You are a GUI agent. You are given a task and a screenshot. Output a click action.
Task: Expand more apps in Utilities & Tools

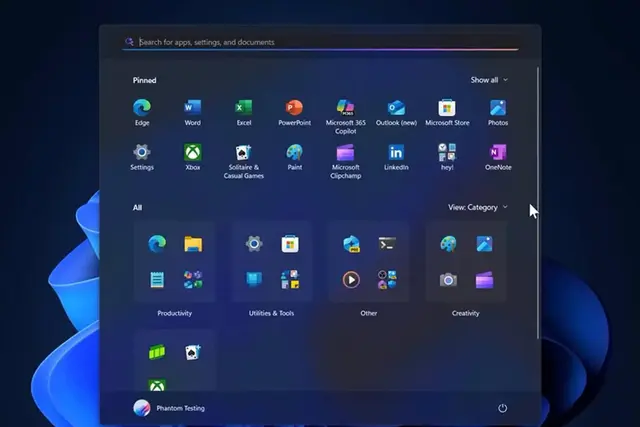[x=290, y=280]
